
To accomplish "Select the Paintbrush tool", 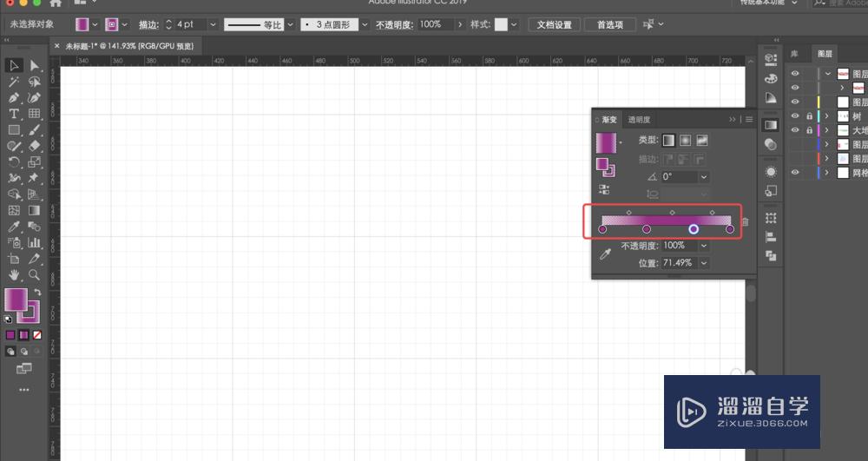I will (35, 130).
